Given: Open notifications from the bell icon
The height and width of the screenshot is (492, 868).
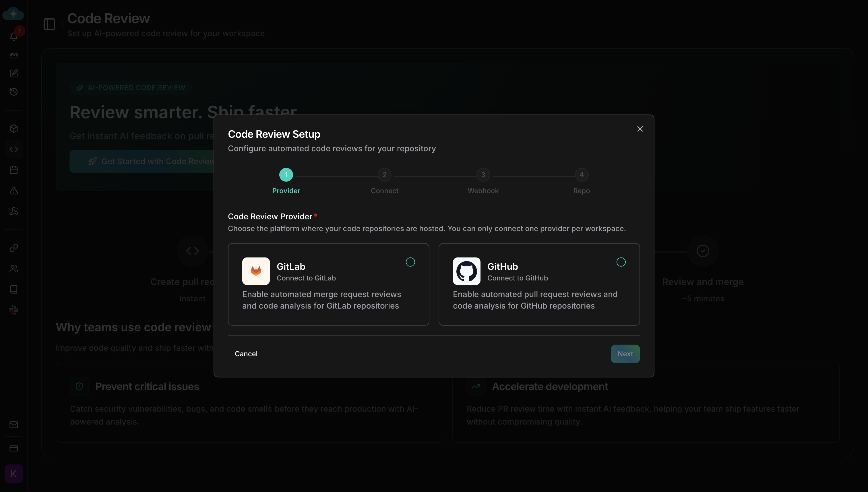Looking at the screenshot, I should coord(13,36).
